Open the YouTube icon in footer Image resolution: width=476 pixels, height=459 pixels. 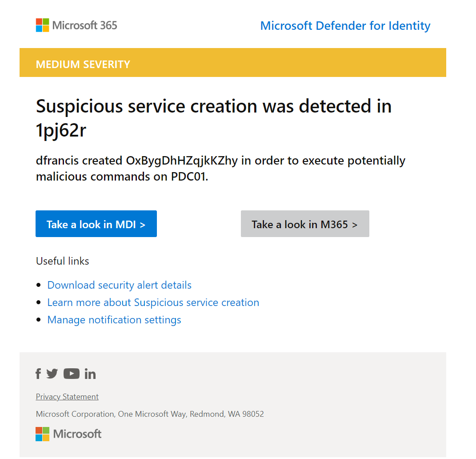72,374
